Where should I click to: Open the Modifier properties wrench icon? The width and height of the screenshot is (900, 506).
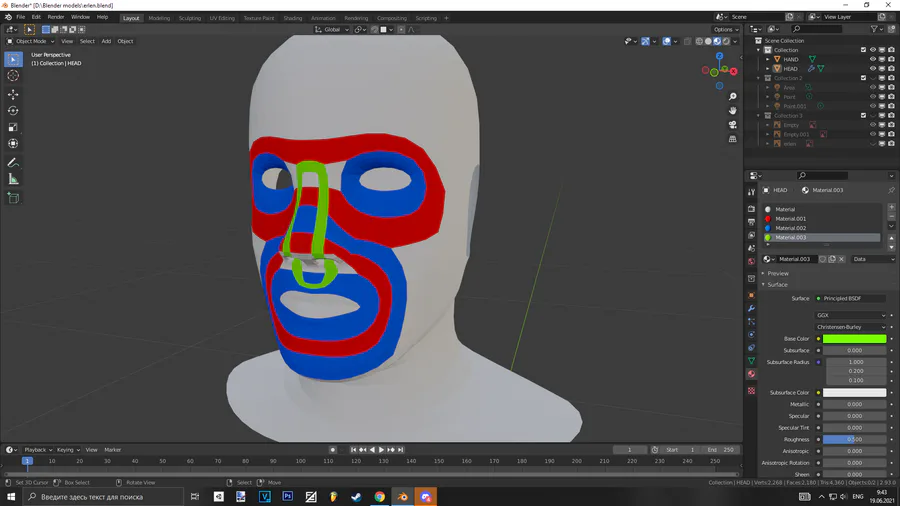751,309
